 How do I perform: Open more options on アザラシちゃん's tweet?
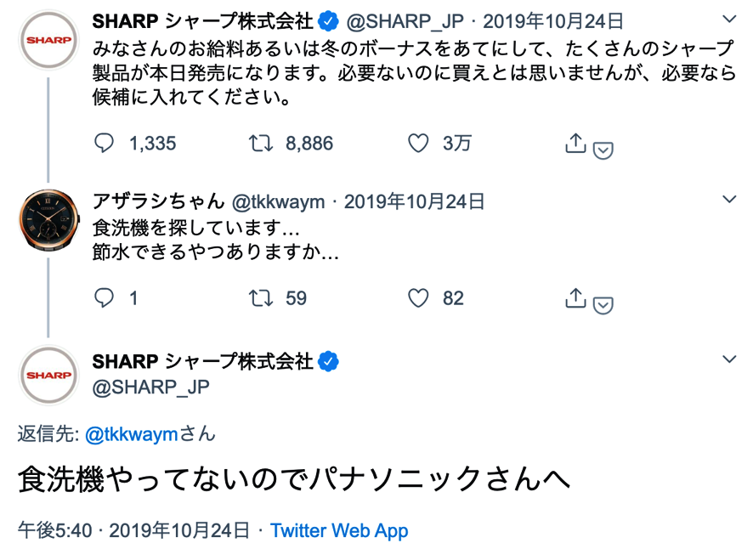pos(728,199)
